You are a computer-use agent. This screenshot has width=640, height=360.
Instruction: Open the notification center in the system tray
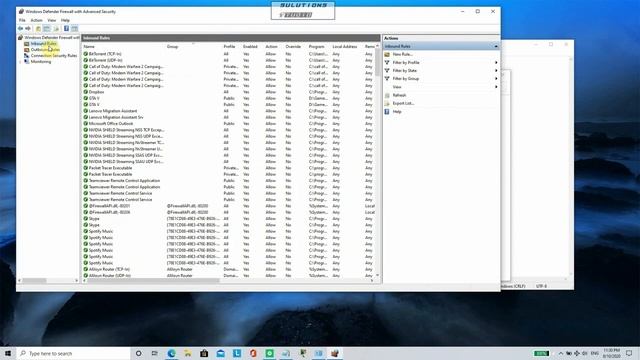[x=629, y=353]
